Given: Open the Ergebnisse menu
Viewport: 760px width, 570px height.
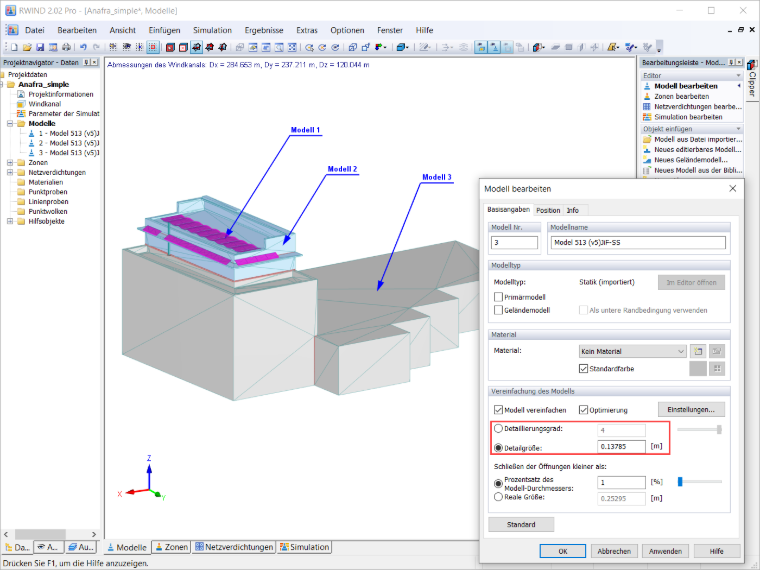Looking at the screenshot, I should point(264,30).
